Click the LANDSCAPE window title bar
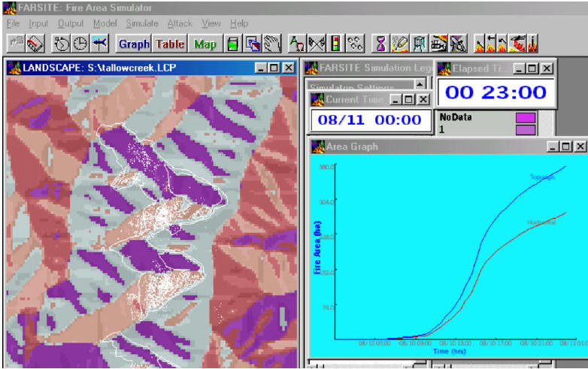The image size is (588, 369). click(x=152, y=68)
